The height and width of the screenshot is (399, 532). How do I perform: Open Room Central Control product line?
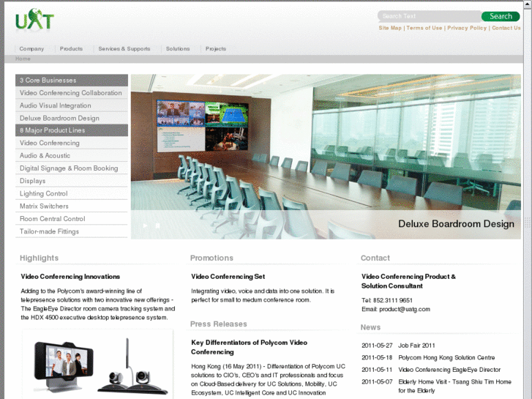72,219
